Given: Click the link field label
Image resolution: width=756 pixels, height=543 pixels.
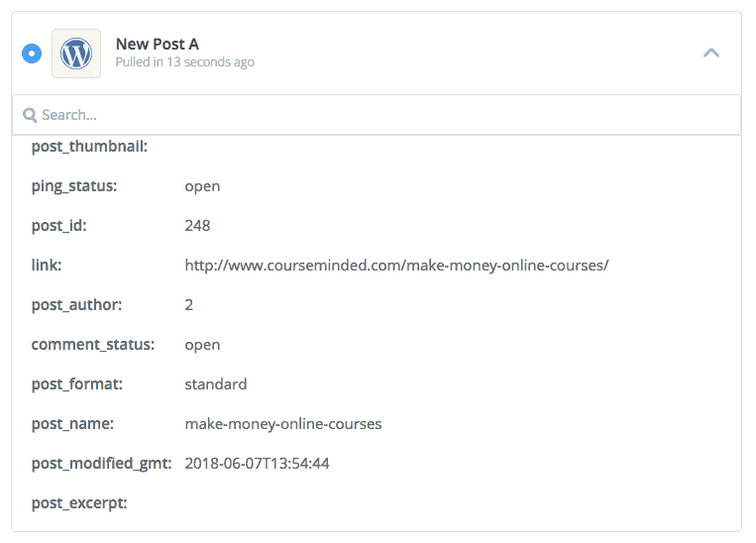Looking at the screenshot, I should coord(47,266).
